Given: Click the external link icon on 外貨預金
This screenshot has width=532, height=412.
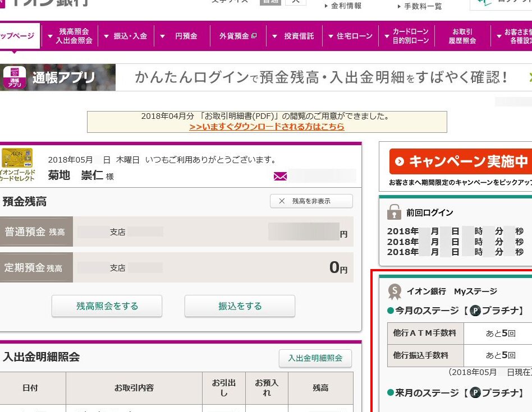Looking at the screenshot, I should pos(254,36).
